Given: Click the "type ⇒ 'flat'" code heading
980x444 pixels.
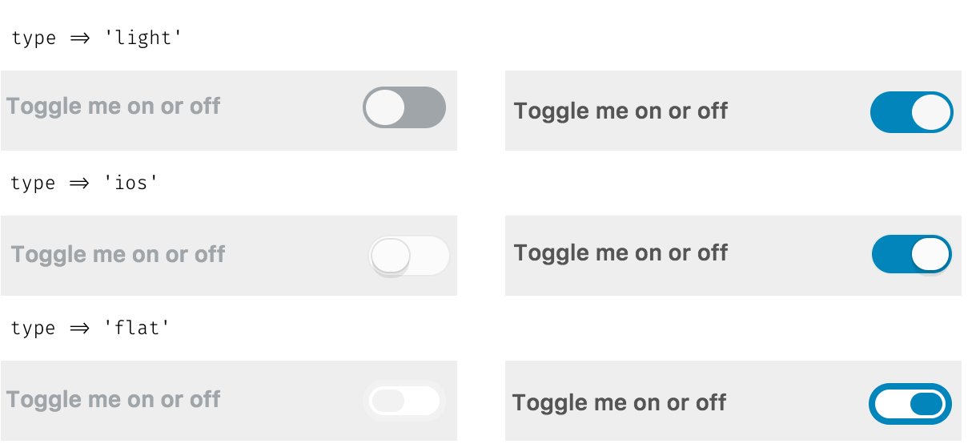Looking at the screenshot, I should click(90, 328).
